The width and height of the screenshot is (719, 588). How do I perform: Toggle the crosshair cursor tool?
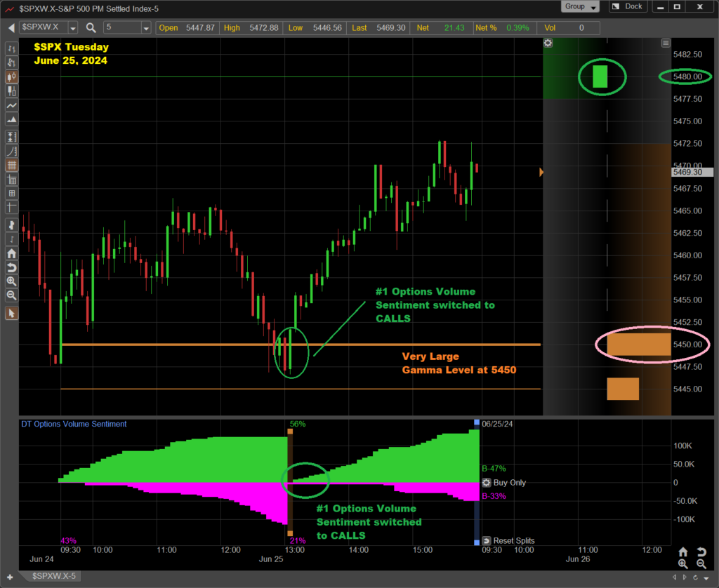(11, 207)
